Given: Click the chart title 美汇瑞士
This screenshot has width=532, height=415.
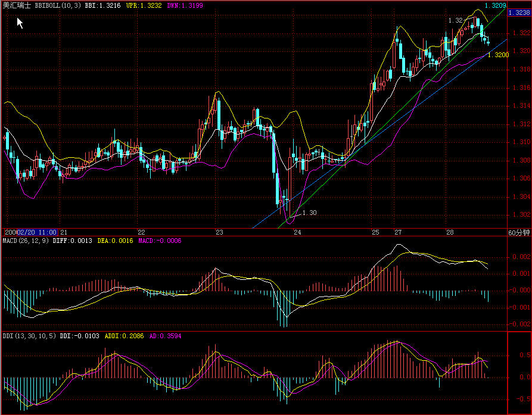Looking at the screenshot, I should (17, 5).
